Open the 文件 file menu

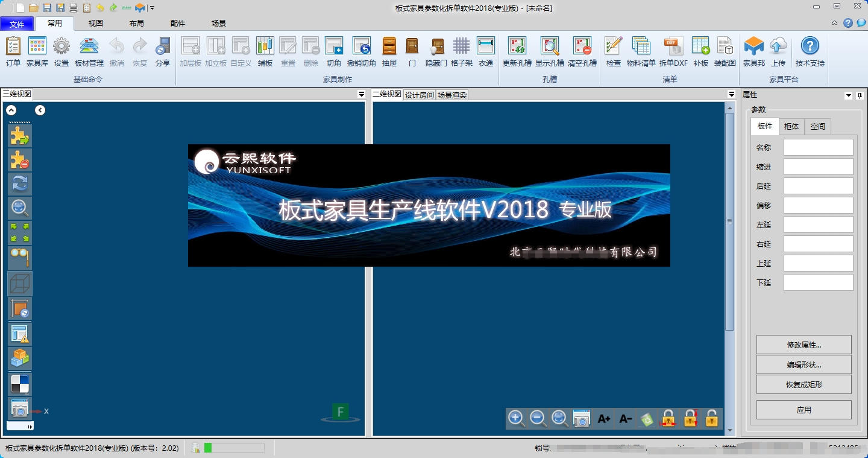pos(17,24)
